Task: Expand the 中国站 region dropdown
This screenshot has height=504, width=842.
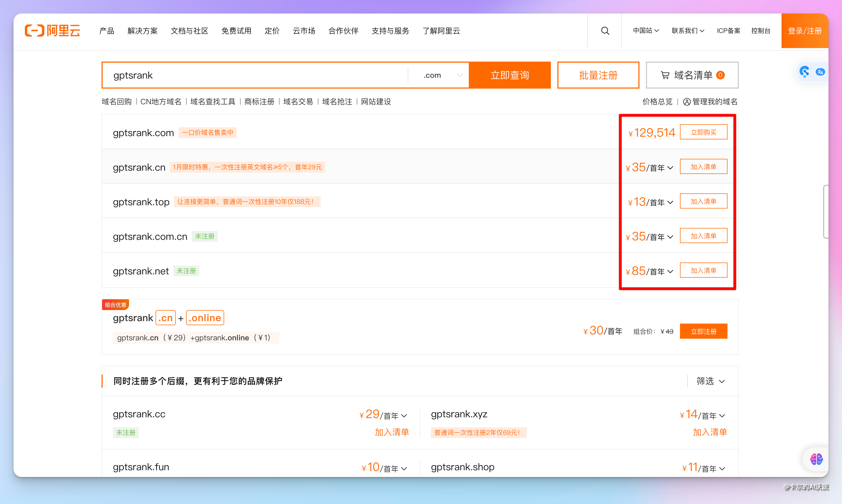Action: tap(646, 31)
